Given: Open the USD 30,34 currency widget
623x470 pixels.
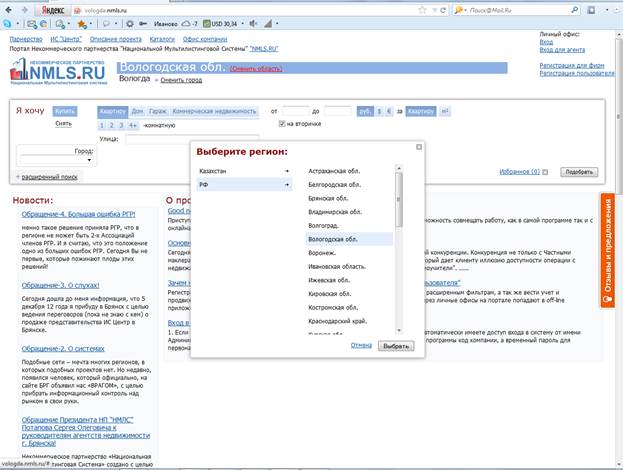Looking at the screenshot, I should click(x=220, y=24).
